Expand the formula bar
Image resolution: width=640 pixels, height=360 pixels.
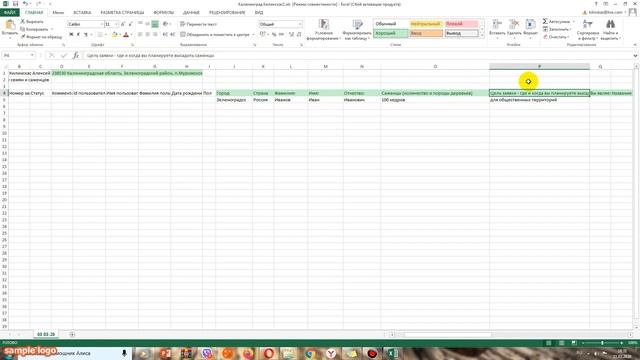[635, 55]
